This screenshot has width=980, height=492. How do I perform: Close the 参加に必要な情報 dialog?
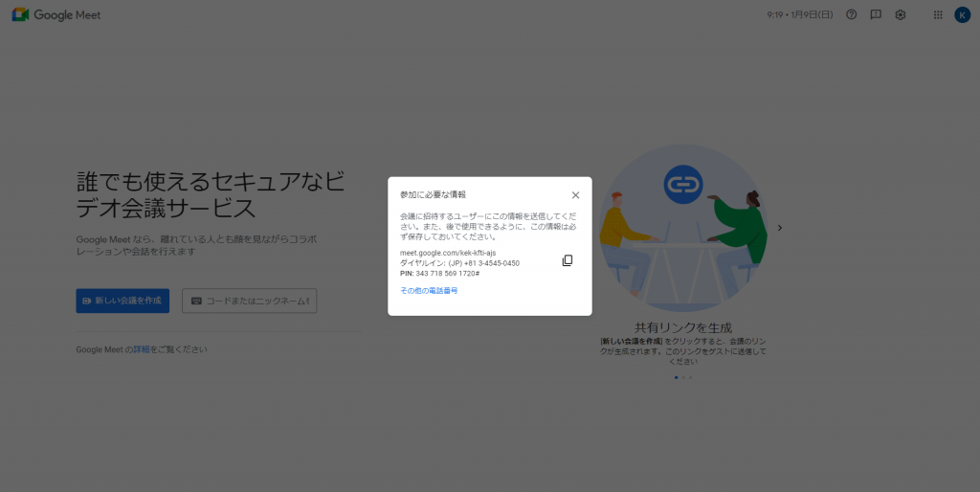point(575,195)
